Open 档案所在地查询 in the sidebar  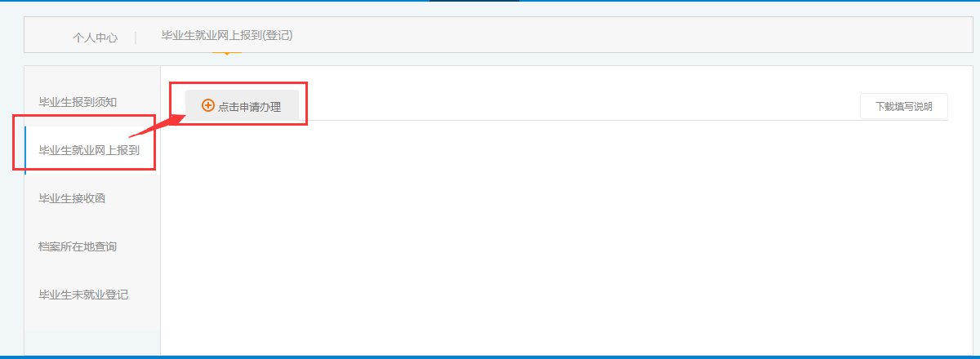pyautogui.click(x=78, y=246)
